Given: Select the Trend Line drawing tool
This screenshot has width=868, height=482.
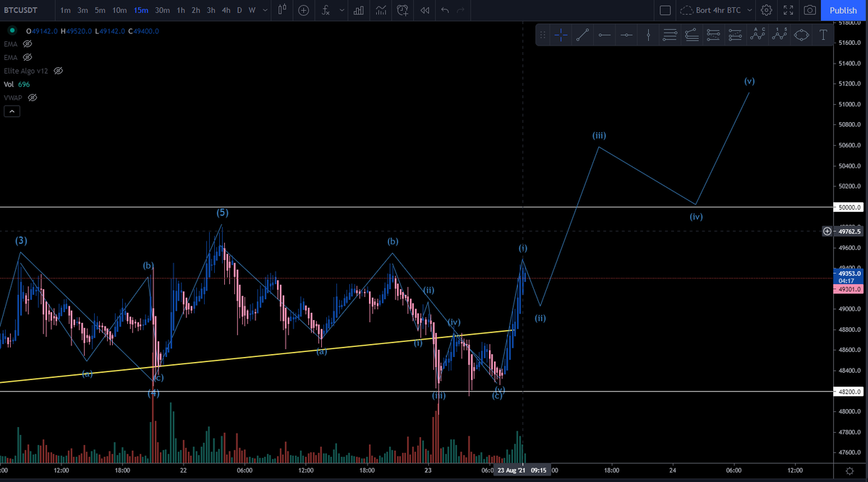Looking at the screenshot, I should [583, 34].
